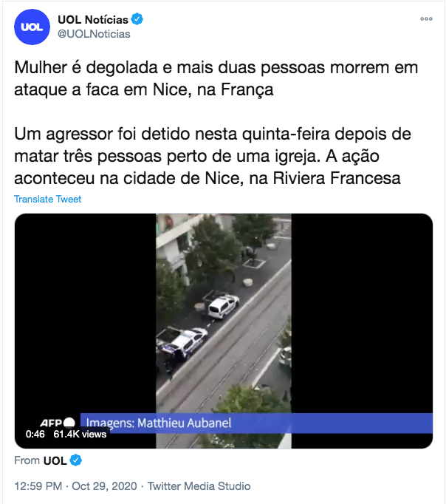Open the @UOLNoticias handle link
Screen dimensions: 446x504
coord(94,34)
